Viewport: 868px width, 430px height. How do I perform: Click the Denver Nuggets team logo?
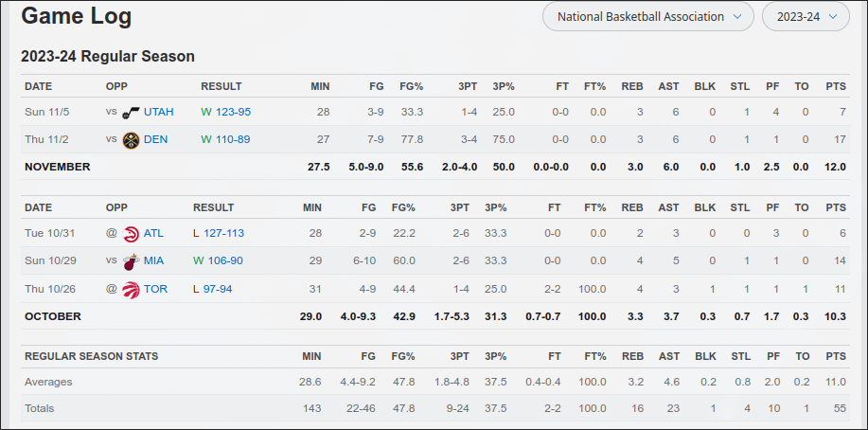(131, 139)
